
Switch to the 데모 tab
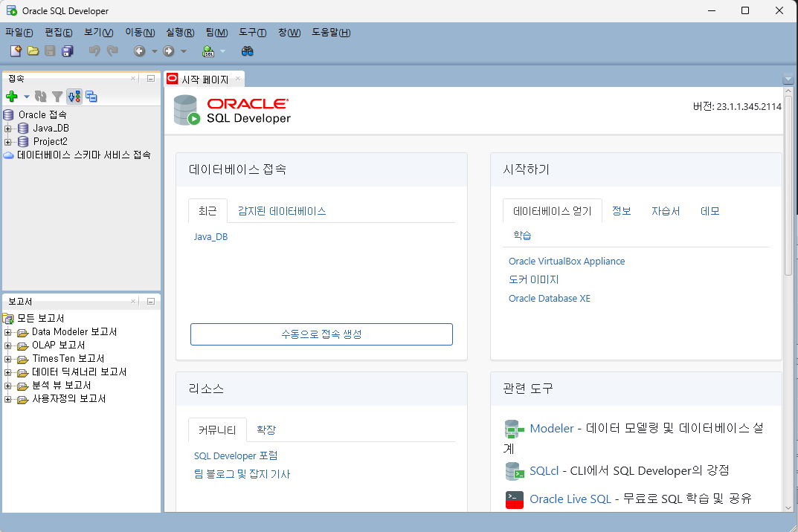pyautogui.click(x=710, y=211)
